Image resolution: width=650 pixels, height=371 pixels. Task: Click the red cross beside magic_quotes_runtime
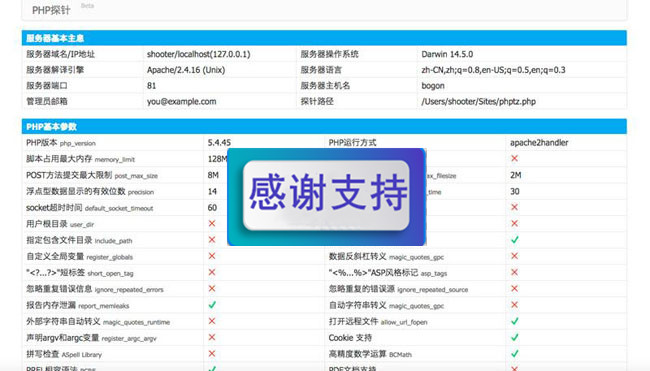point(212,321)
